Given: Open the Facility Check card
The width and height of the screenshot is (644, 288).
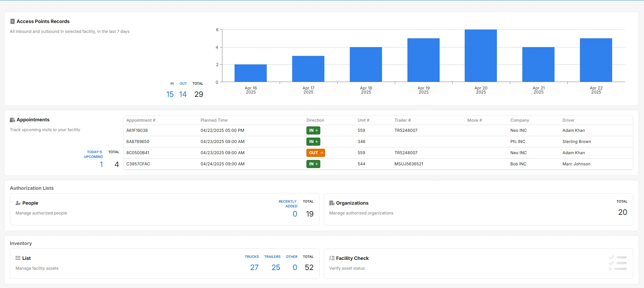Looking at the screenshot, I should click(x=478, y=264).
